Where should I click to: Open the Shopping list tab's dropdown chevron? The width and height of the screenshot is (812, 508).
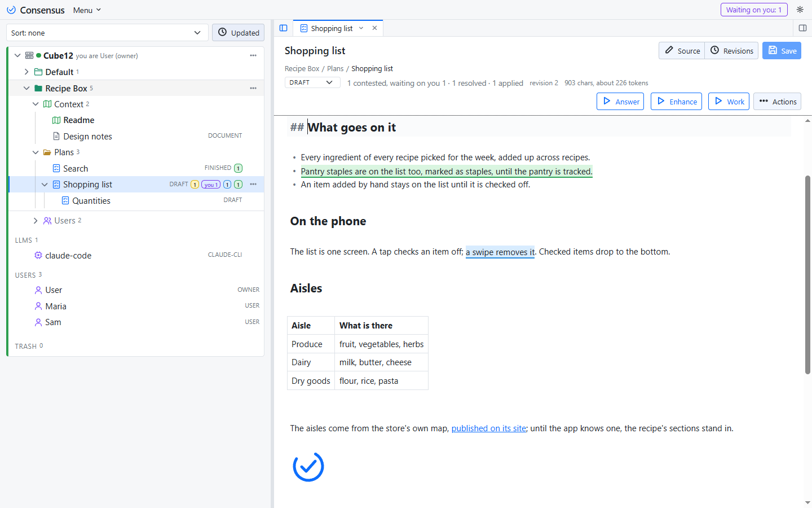pos(361,28)
